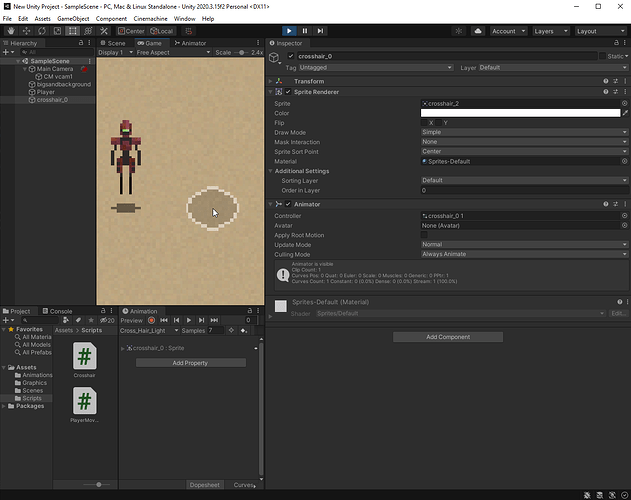The image size is (631, 500).
Task: Toggle the Flip X checkbox
Action: 424,123
